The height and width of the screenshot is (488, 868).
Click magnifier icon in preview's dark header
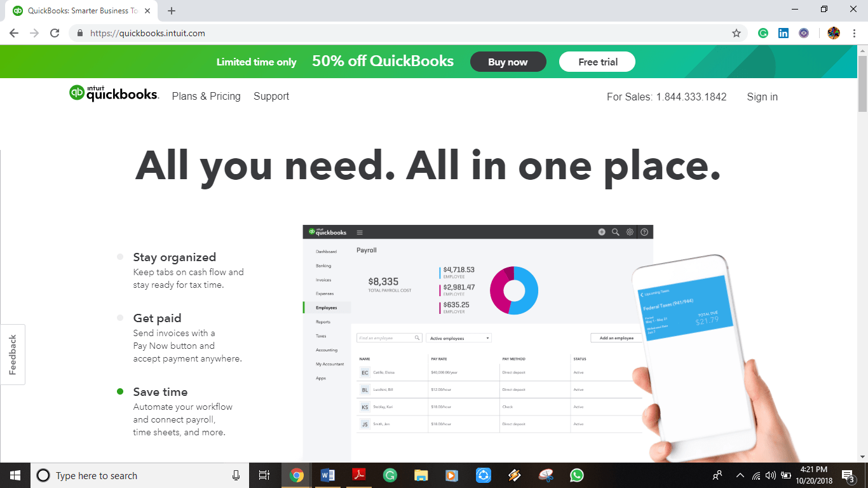pyautogui.click(x=616, y=232)
